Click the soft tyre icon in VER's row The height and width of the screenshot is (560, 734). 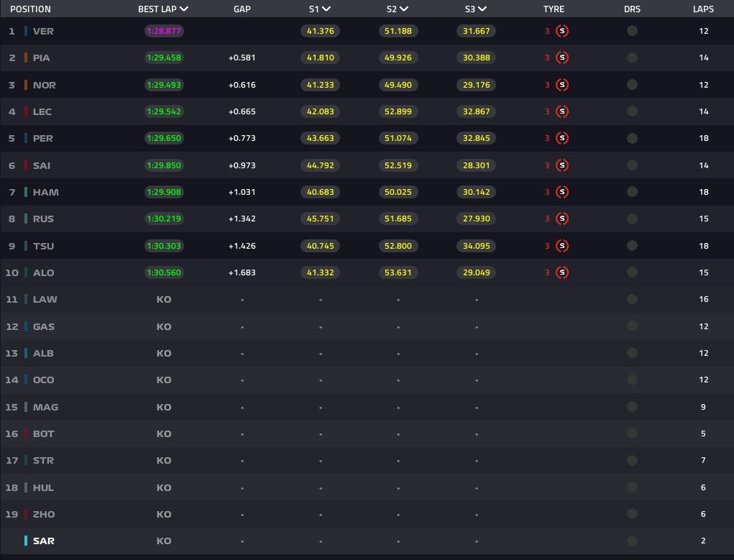coord(562,31)
